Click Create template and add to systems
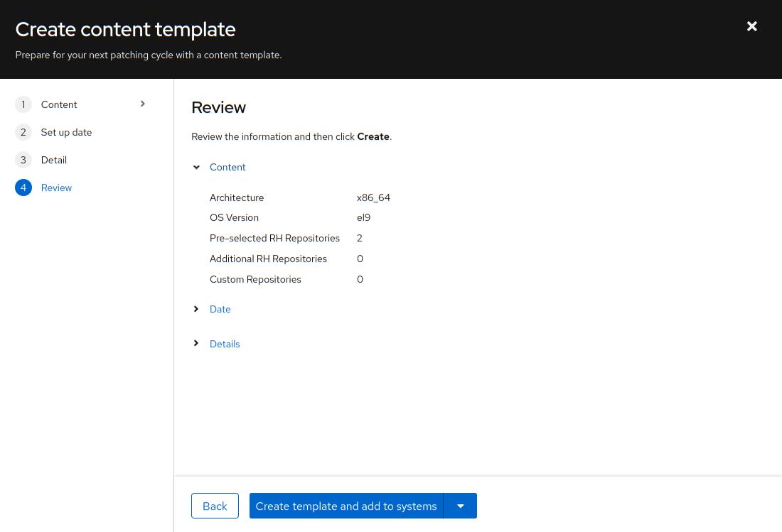782x532 pixels. 346,506
